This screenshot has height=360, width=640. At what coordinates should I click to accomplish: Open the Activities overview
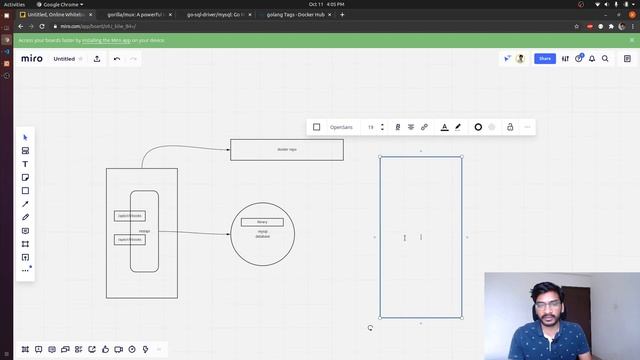point(14,4)
